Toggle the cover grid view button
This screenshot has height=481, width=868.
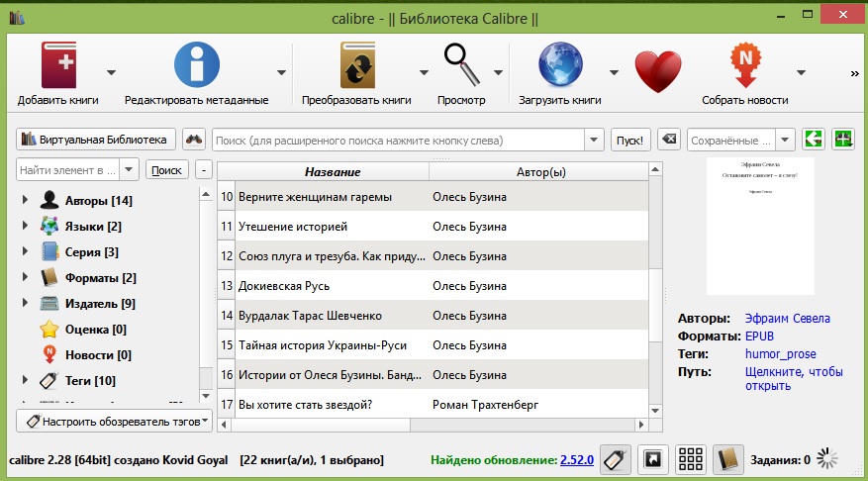point(691,459)
